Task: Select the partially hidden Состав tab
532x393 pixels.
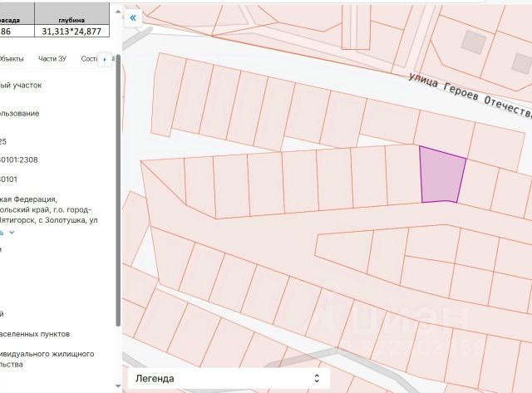Action: (89, 59)
